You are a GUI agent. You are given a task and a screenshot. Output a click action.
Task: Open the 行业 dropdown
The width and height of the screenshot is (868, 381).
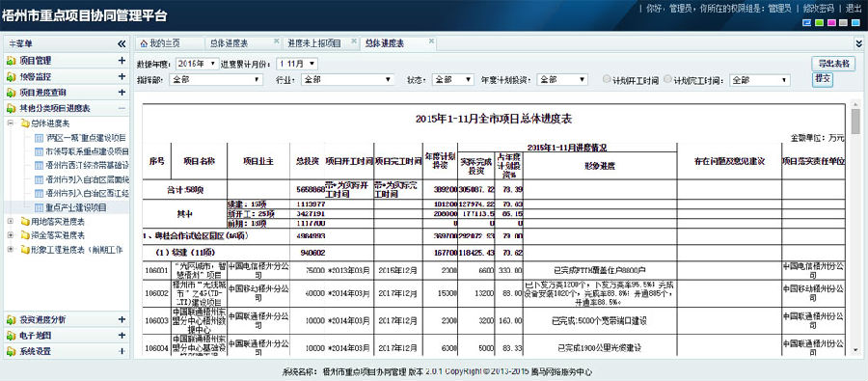pyautogui.click(x=347, y=80)
